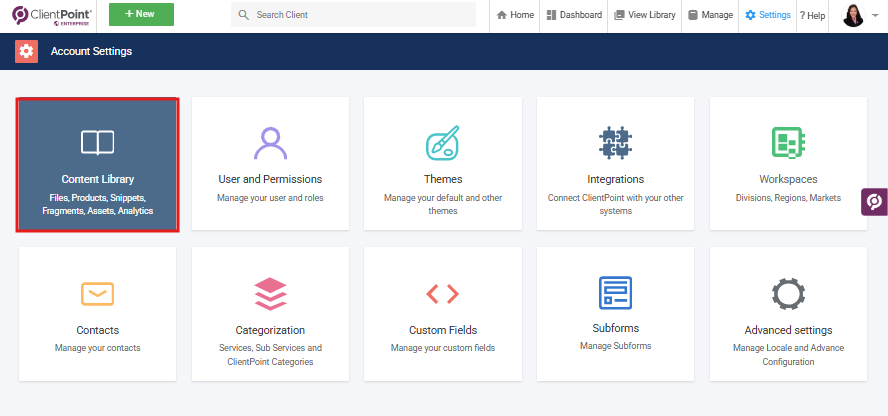This screenshot has width=888, height=416.
Task: Open View Library in top navigation
Action: coord(644,15)
